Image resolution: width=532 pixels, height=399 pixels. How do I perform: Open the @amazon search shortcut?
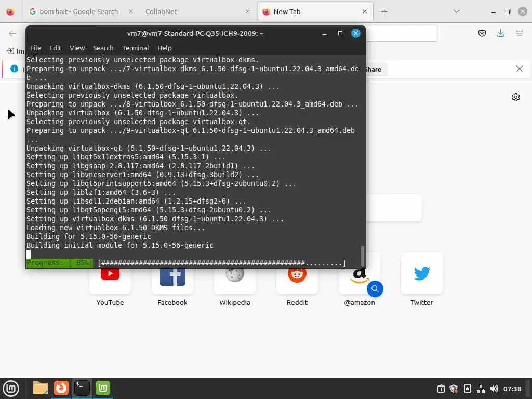360,280
